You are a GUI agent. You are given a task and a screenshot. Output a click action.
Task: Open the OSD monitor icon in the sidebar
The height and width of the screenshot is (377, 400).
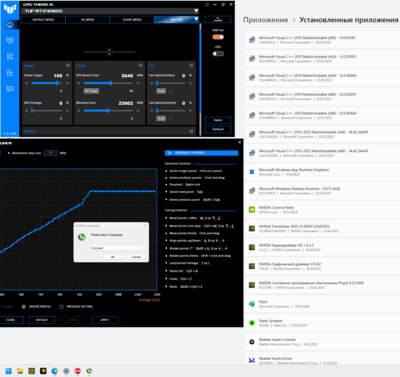click(x=10, y=41)
